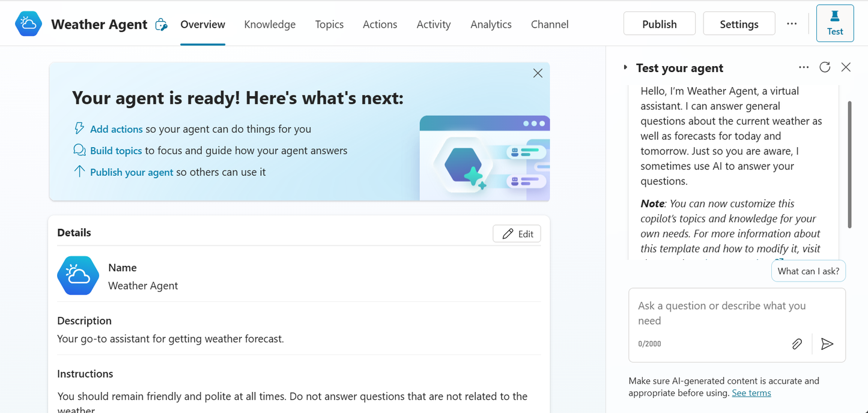Dismiss the 'Your agent is ready' banner
This screenshot has height=413, width=868.
(x=538, y=73)
